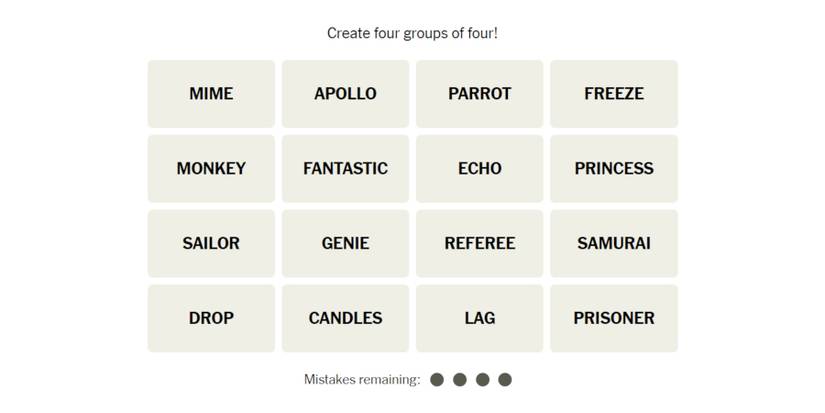This screenshot has height=413, width=825.
Task: Pick the SAMURAI tile
Action: tap(613, 243)
